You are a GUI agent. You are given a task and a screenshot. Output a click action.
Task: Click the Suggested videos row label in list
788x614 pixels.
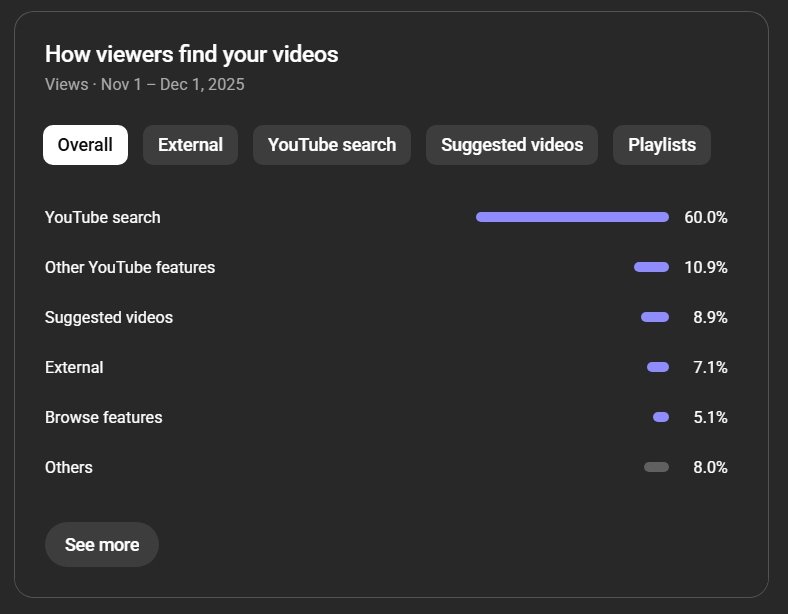point(109,317)
